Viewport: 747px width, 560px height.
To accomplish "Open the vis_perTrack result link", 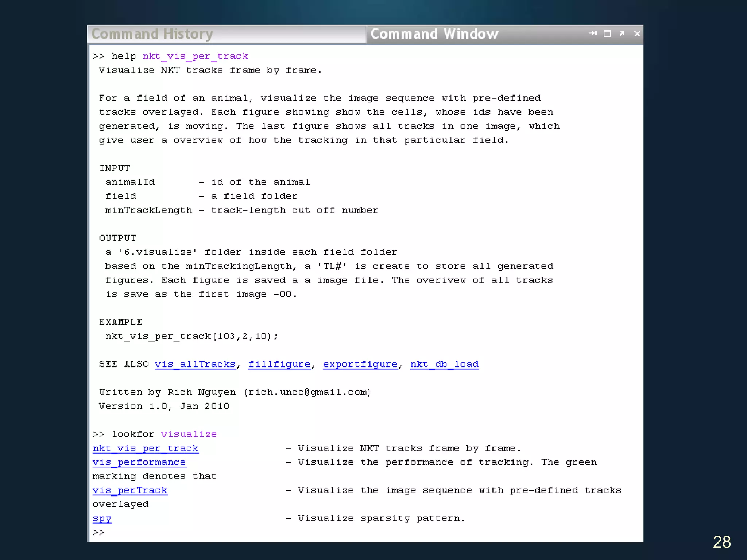I will pos(130,490).
